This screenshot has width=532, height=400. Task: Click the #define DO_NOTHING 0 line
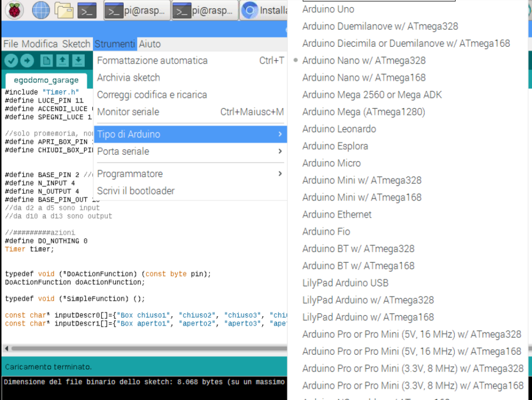[46, 241]
